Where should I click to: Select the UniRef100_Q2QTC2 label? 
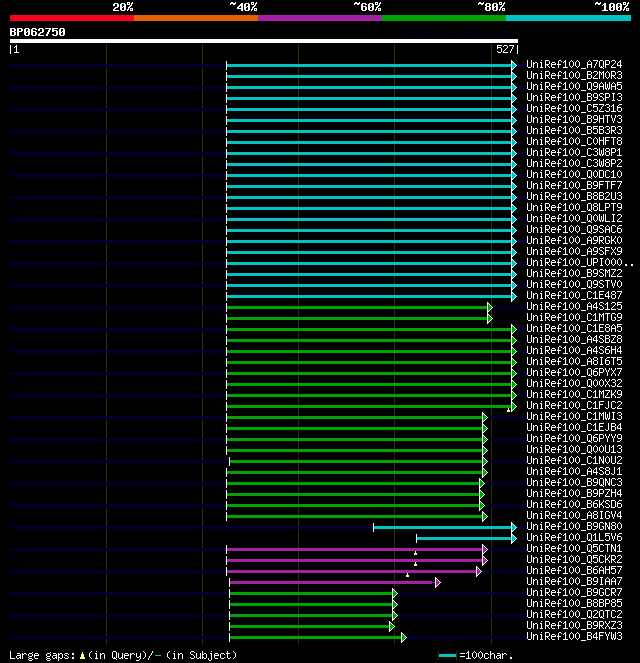(574, 614)
